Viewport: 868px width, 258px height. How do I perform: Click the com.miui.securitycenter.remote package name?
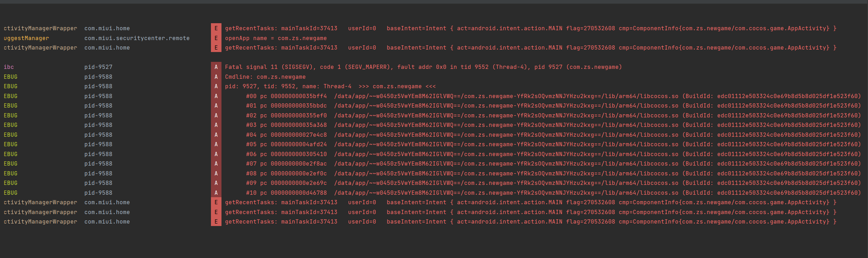tap(137, 38)
